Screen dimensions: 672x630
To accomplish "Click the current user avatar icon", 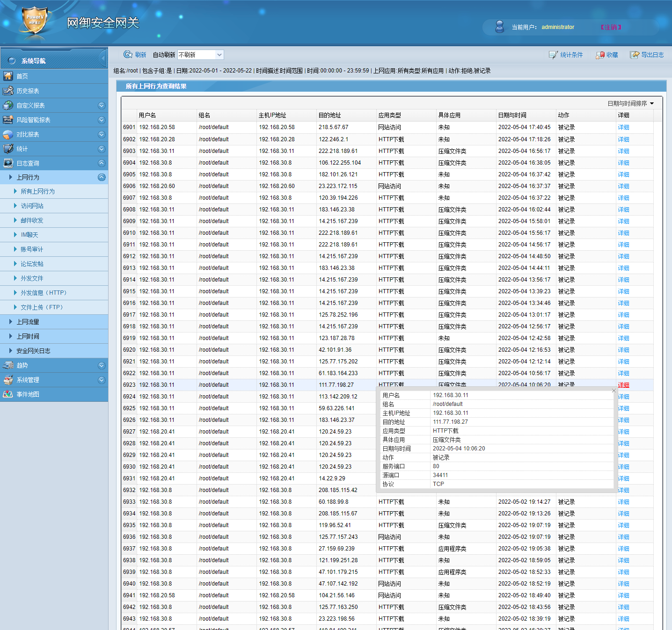I will coord(500,27).
